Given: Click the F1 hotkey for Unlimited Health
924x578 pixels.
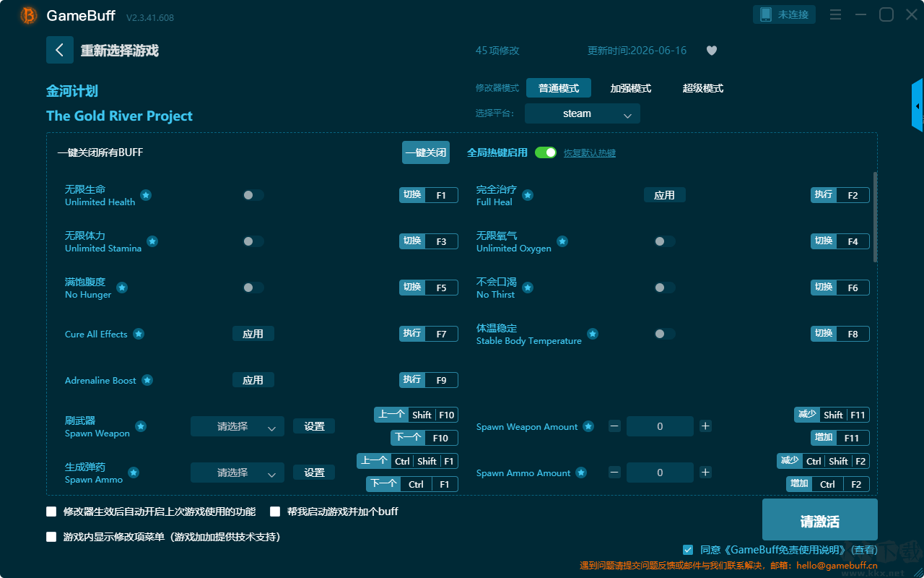Looking at the screenshot, I should pos(441,195).
